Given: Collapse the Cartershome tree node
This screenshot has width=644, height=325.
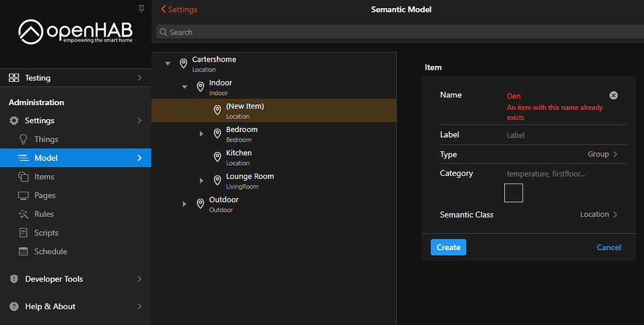Looking at the screenshot, I should (x=167, y=63).
